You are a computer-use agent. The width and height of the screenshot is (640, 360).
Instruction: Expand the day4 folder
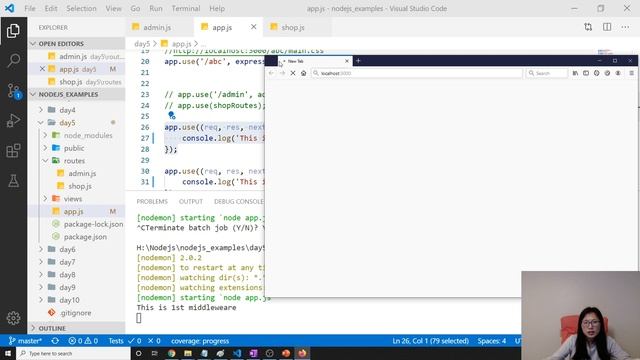click(41, 110)
